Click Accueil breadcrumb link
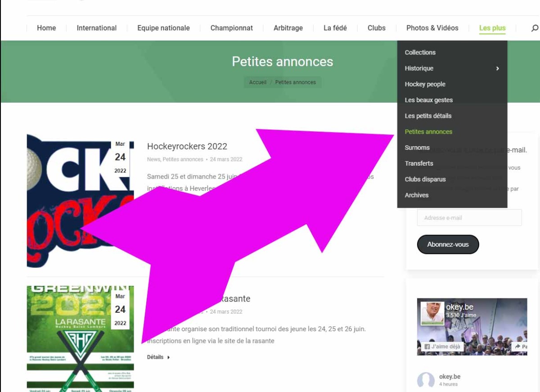 [258, 82]
